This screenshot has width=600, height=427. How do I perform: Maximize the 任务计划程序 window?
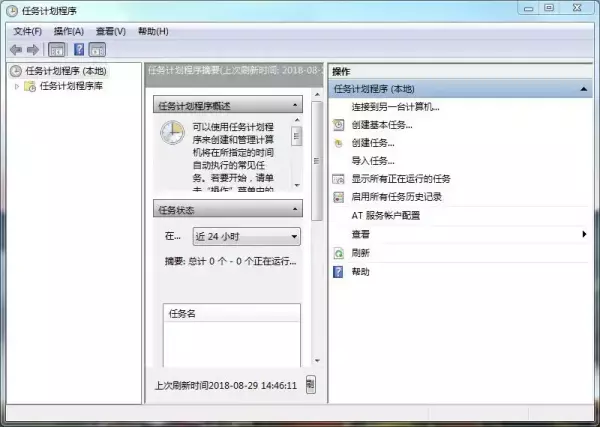point(549,8)
